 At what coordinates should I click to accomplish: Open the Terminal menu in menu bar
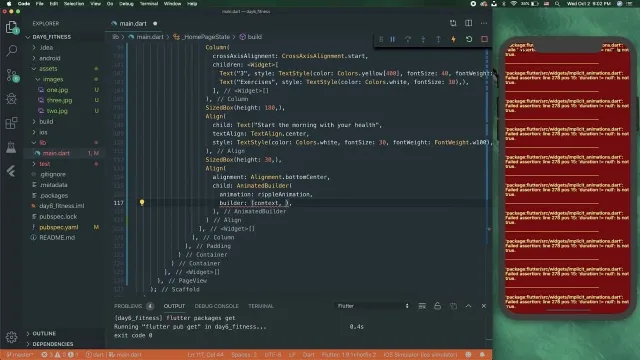[x=149, y=4]
